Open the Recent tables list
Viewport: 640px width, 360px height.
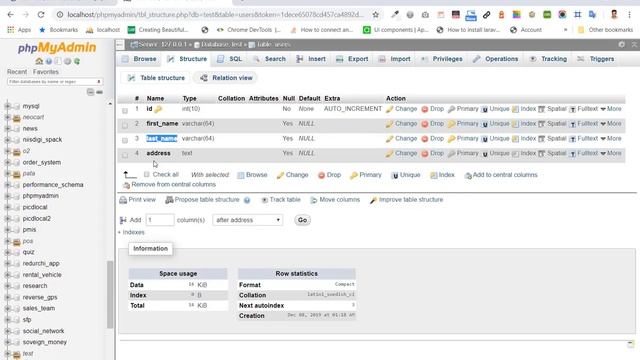coord(17,72)
